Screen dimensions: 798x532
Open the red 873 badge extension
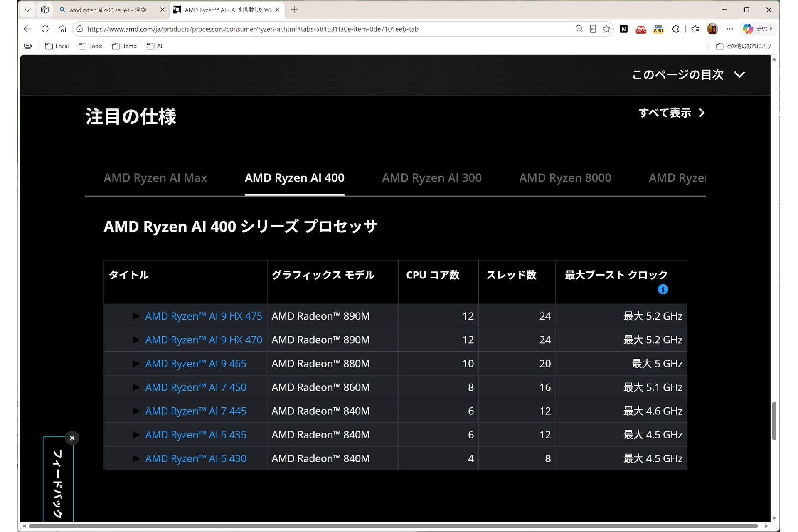point(641,29)
